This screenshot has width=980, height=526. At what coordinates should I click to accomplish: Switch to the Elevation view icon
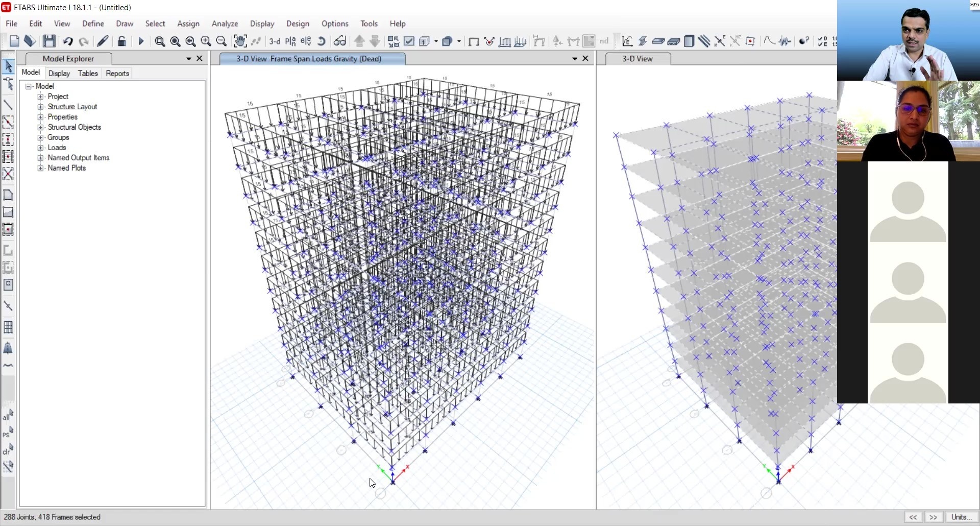pyautogui.click(x=306, y=41)
